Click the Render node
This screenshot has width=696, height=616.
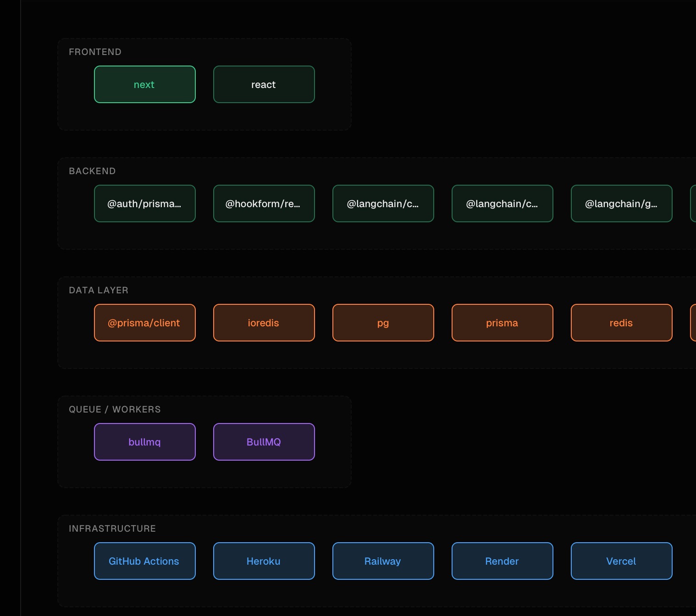[503, 561]
